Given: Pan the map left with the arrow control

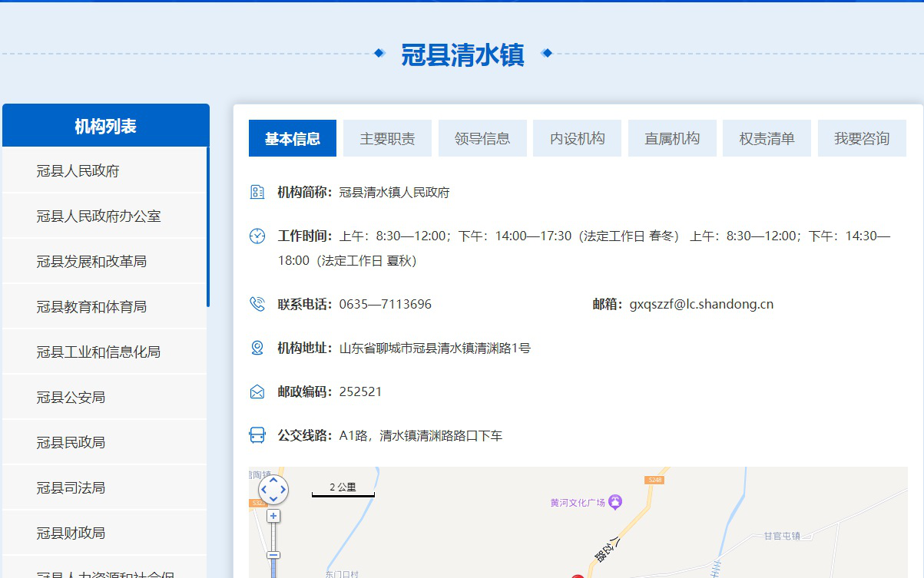Looking at the screenshot, I should (264, 489).
